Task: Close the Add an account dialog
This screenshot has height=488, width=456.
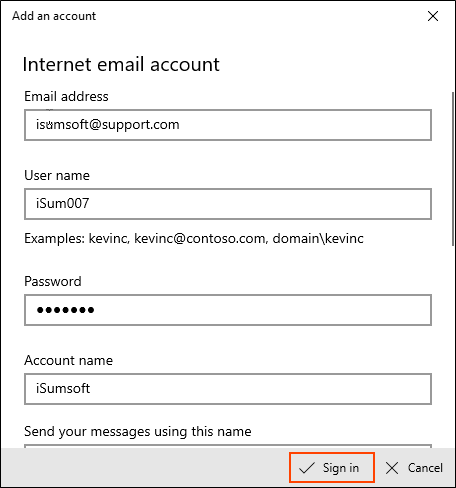Action: pyautogui.click(x=433, y=16)
